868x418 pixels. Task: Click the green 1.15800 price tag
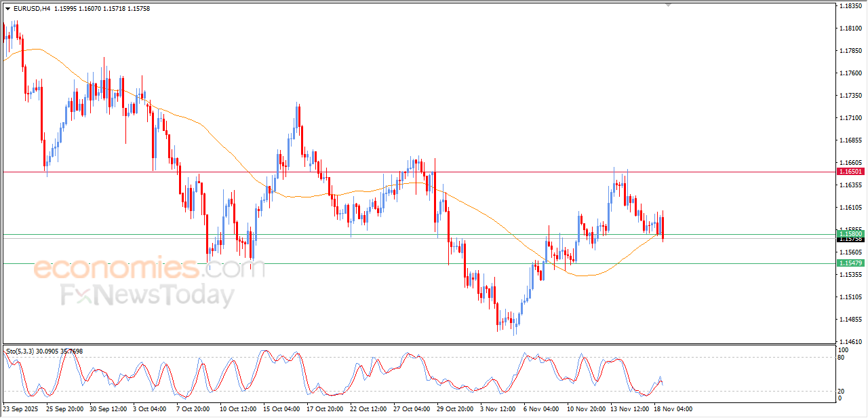[x=850, y=234]
